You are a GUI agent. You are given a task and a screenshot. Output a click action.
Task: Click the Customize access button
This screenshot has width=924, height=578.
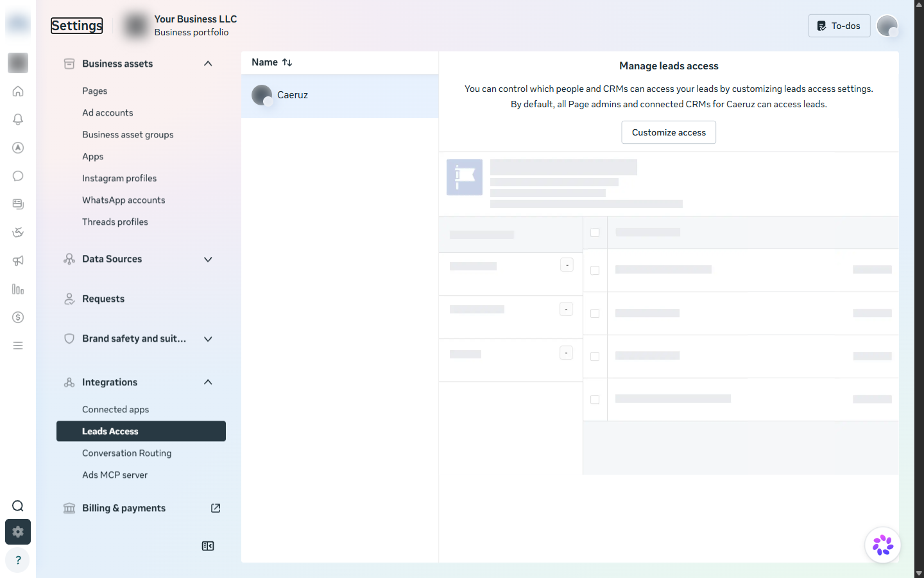(x=669, y=132)
